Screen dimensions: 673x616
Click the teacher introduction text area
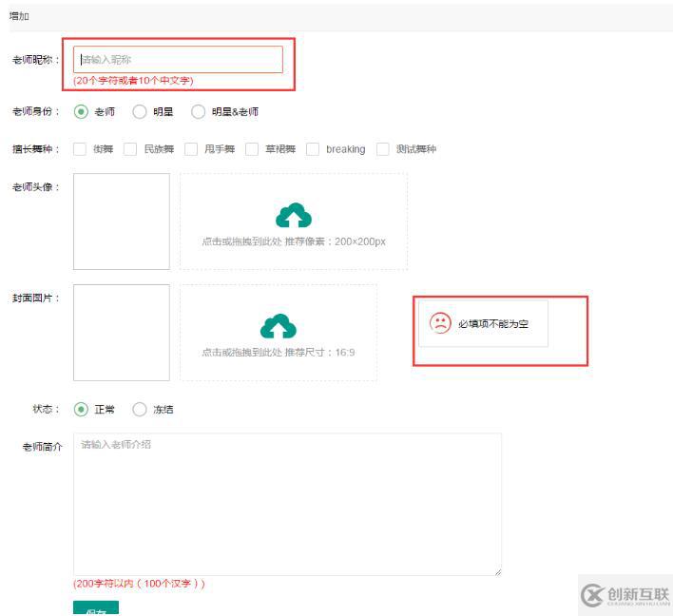click(287, 505)
